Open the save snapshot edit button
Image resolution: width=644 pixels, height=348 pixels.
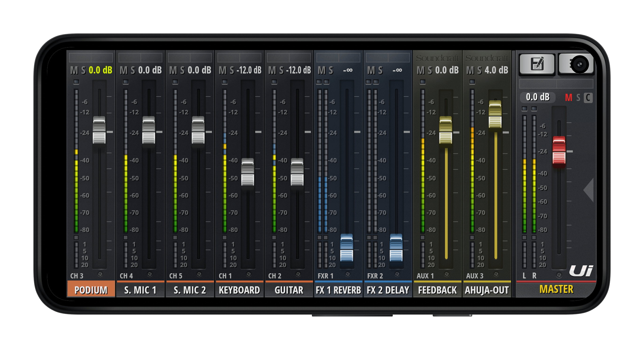coord(537,64)
